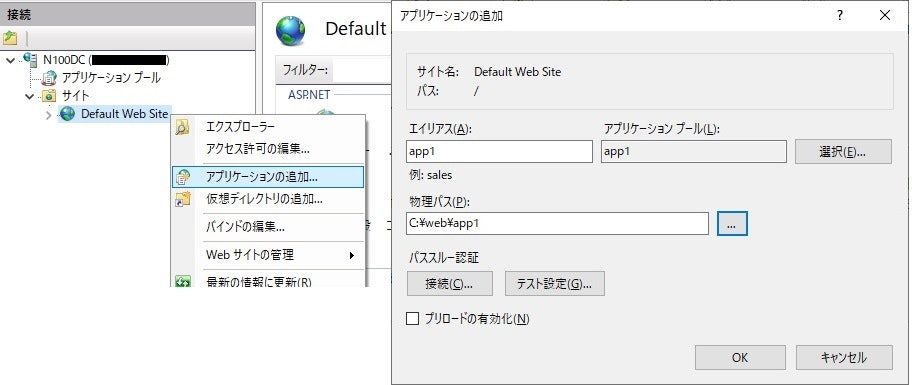Open バインドの編集... from the context menu
The width and height of the screenshot is (912, 385).
pos(268,227)
